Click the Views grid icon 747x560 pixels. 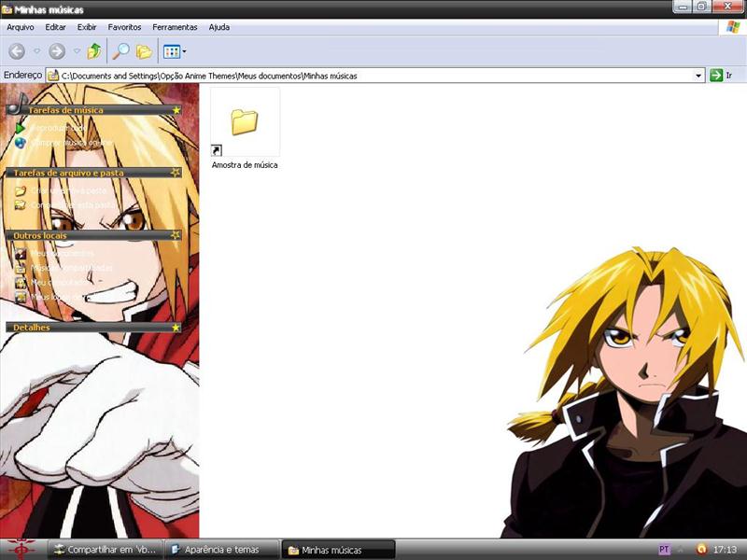point(171,51)
